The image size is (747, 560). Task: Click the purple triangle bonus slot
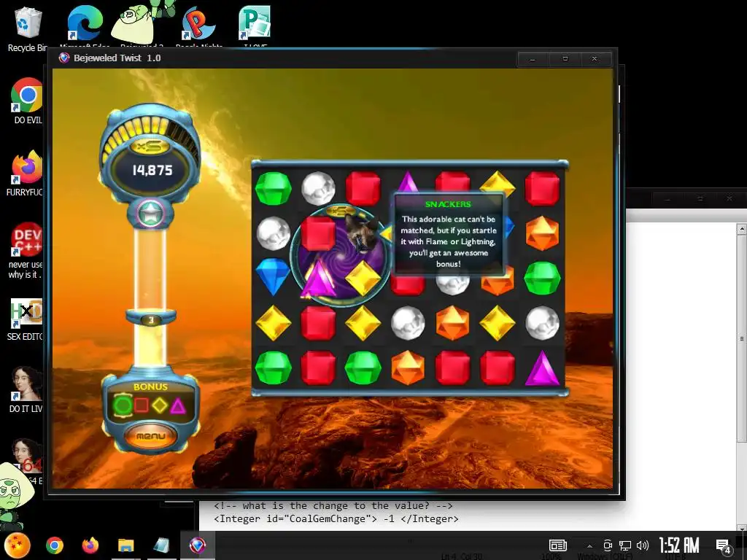tap(178, 405)
